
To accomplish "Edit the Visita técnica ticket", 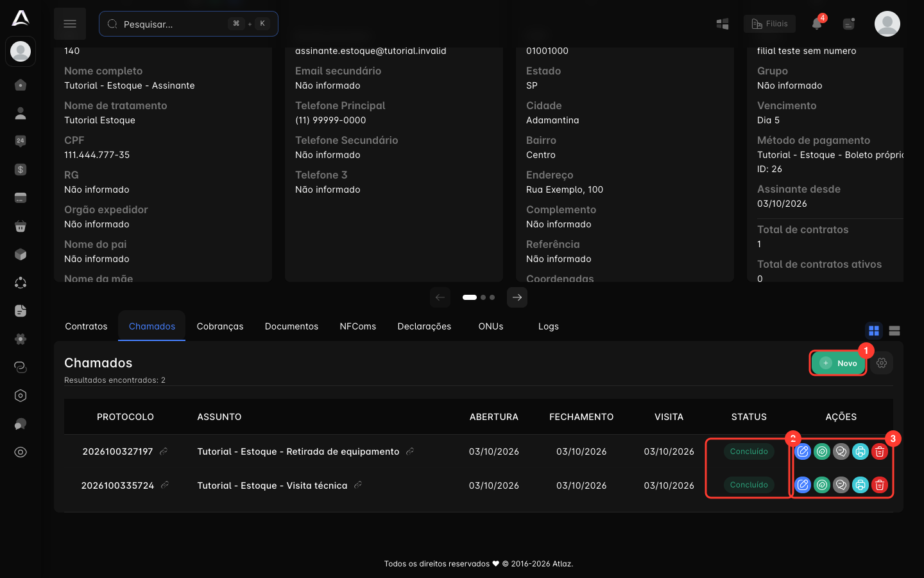I will [803, 485].
